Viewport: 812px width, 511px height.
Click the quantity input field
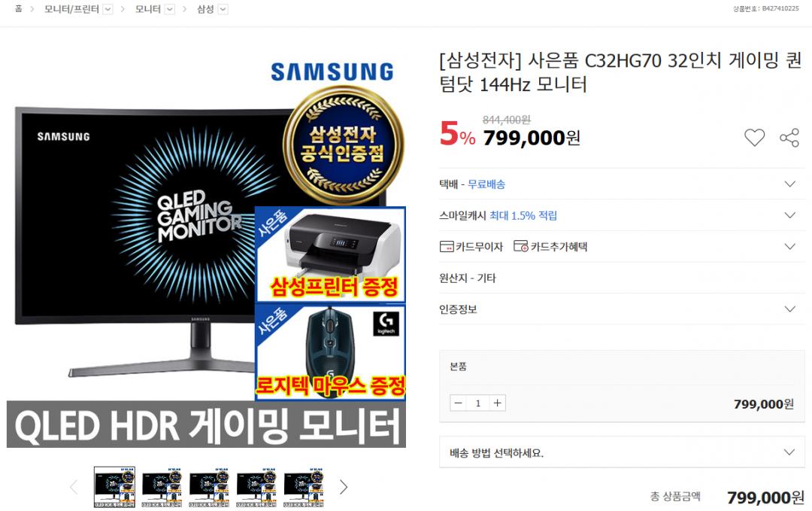(478, 403)
